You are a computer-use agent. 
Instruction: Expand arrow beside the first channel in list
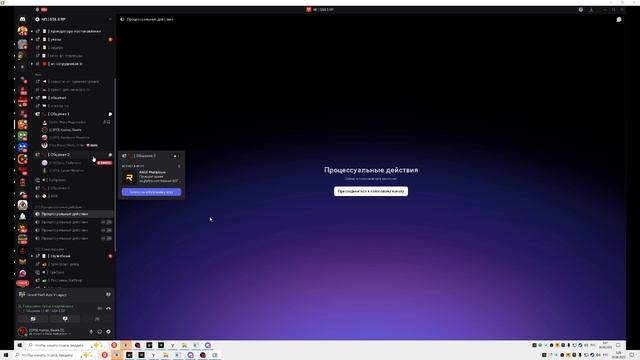click(x=32, y=31)
